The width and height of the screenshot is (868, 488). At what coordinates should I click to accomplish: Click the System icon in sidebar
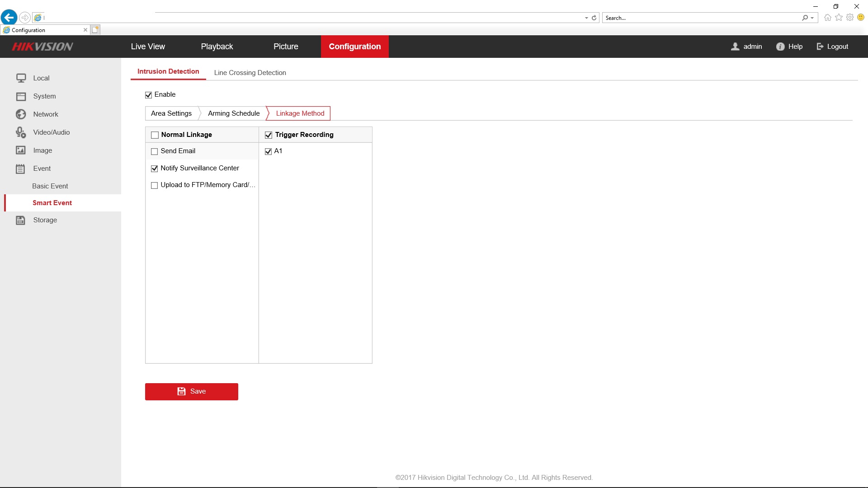click(21, 96)
